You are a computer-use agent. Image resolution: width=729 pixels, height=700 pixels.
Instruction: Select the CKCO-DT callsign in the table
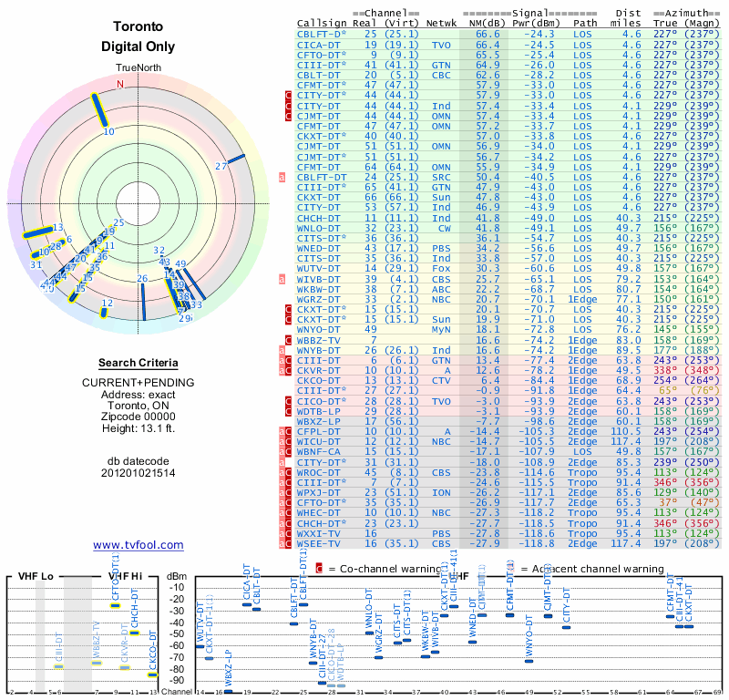pyautogui.click(x=318, y=381)
